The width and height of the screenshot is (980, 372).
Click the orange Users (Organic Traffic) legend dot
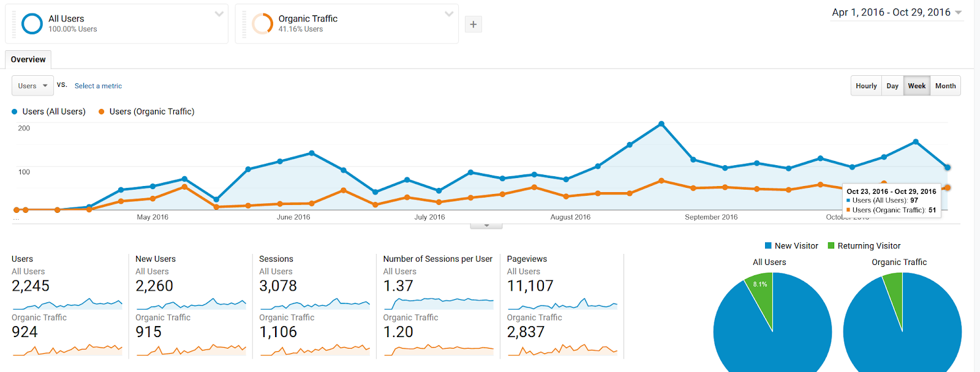pos(102,112)
